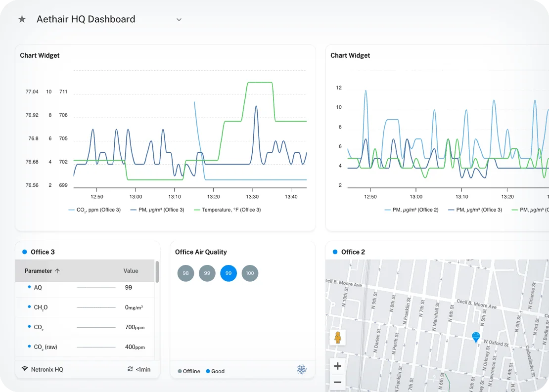Screen dimensions: 549x392
Task: Toggle CO₂ ppm (Office 3) legend entry
Action: click(x=94, y=210)
